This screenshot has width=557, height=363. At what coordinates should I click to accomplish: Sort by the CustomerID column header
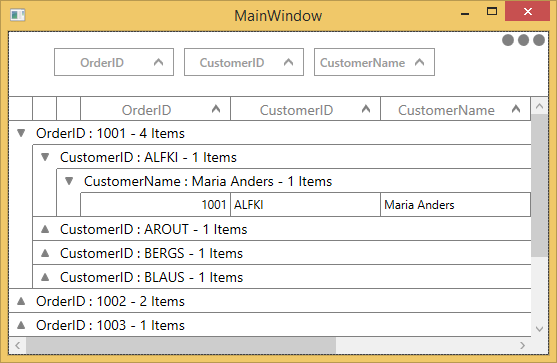pos(305,109)
